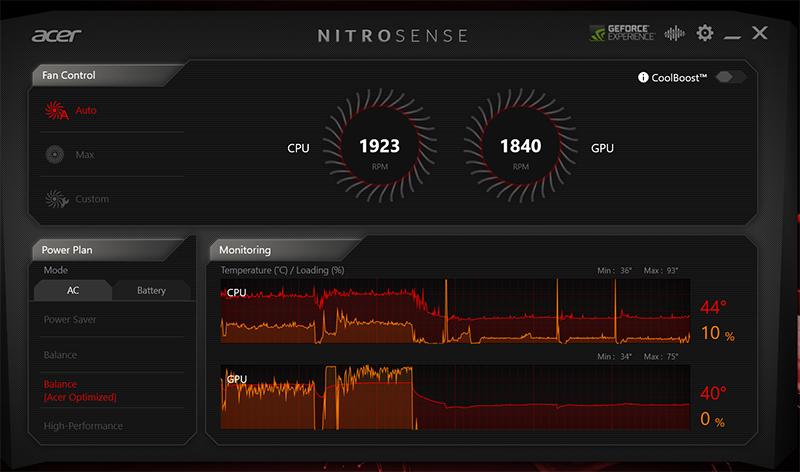
Task: Open GeForce Experience from the title bar
Action: point(621,33)
